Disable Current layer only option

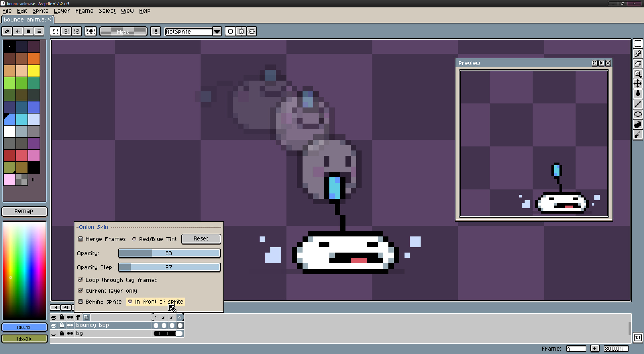80,291
